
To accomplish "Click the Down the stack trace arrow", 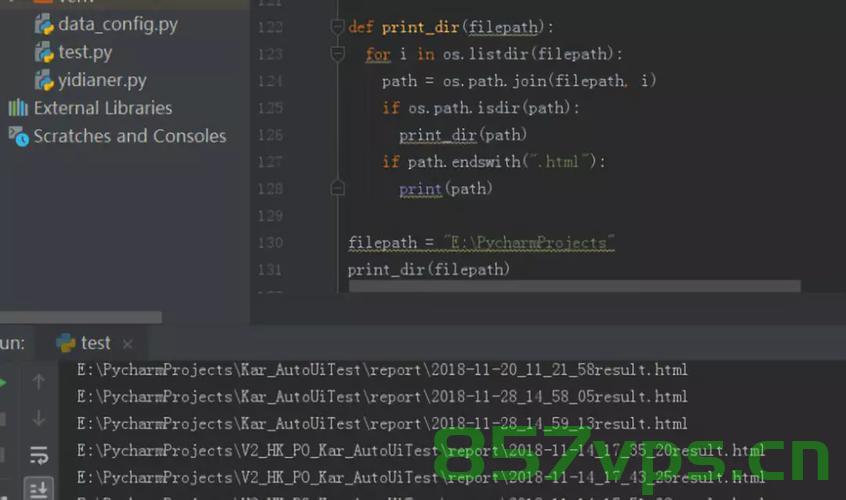I will pos(38,417).
